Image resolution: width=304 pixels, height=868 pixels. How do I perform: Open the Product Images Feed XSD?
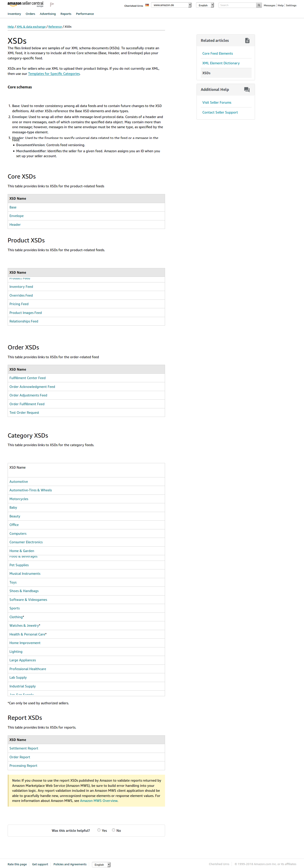(26, 313)
